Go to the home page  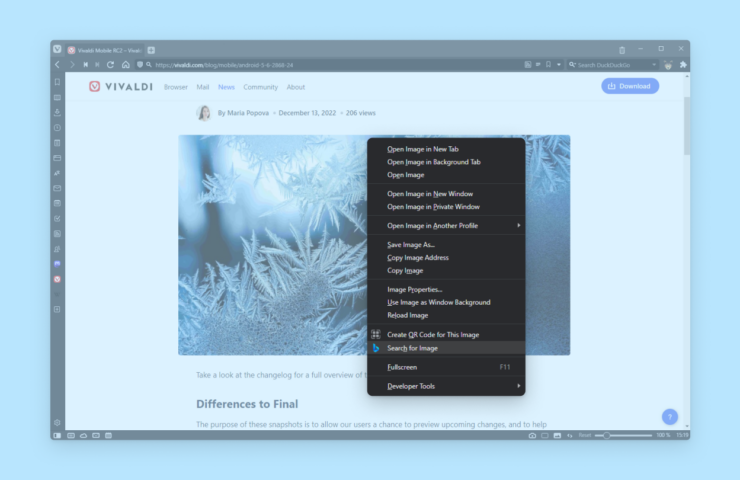pyautogui.click(x=126, y=65)
